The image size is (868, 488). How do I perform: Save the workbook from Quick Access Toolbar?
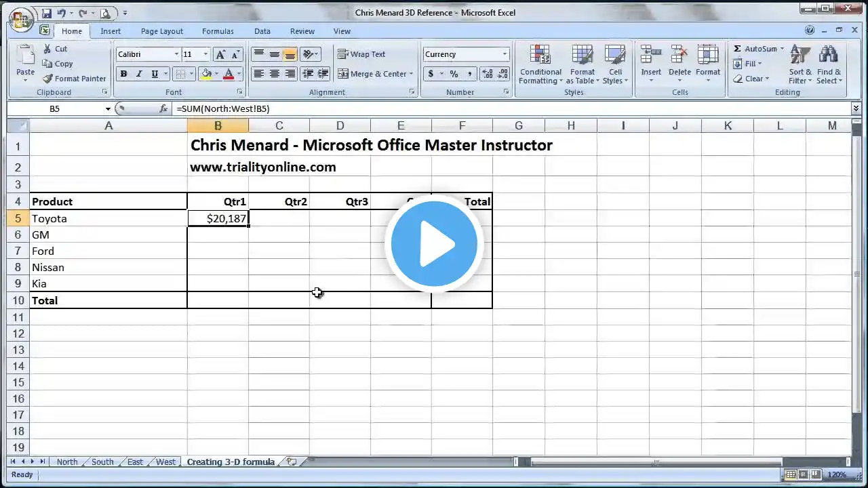(x=46, y=13)
